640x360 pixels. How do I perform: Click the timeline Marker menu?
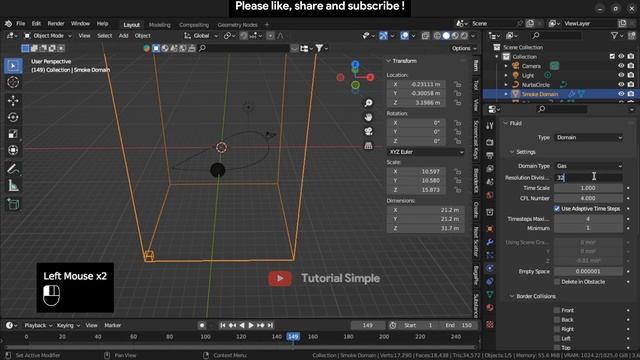113,325
